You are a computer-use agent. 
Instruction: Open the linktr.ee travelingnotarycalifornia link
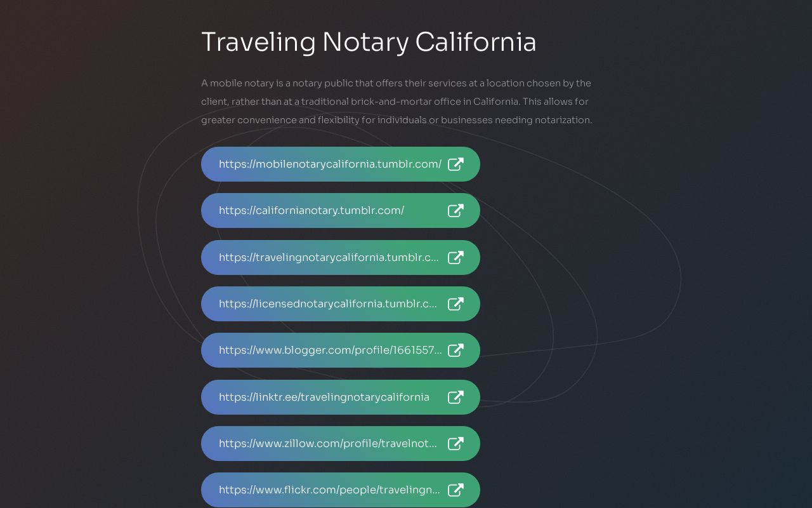(341, 397)
